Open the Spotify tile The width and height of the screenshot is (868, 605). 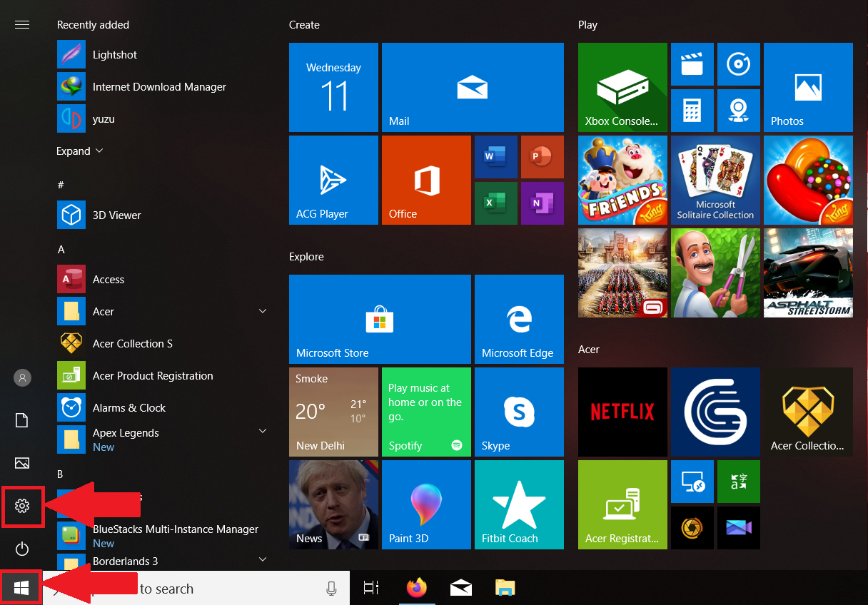426,412
